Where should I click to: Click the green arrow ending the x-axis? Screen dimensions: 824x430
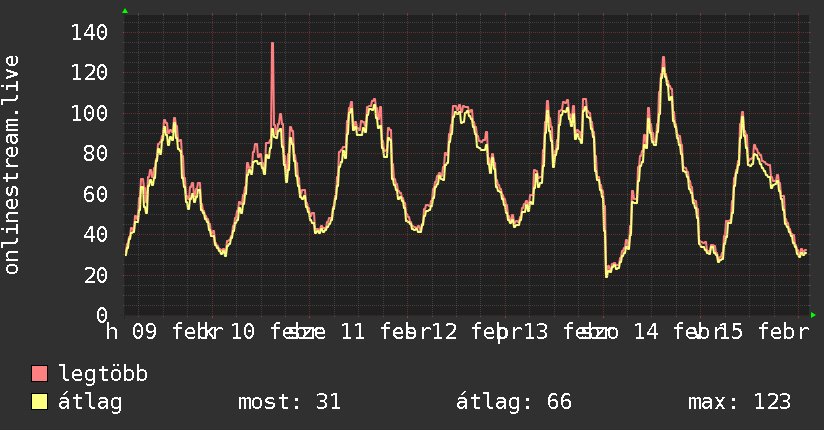[x=813, y=315]
